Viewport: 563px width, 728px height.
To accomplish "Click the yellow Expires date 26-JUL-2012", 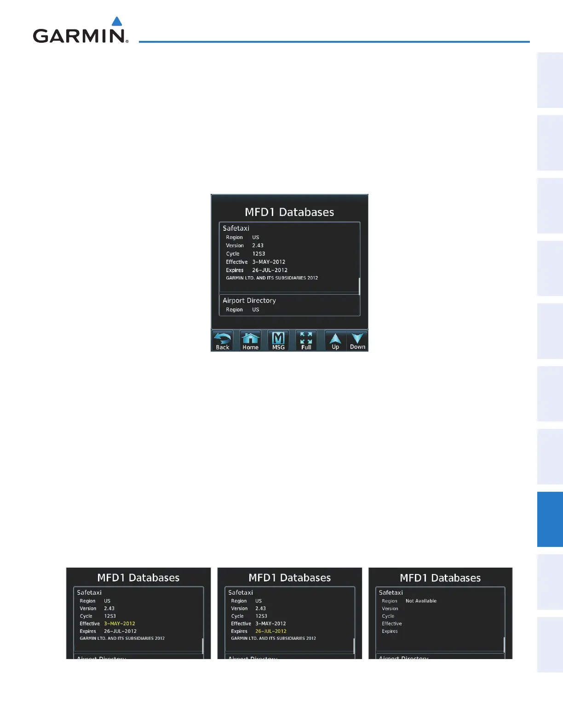I will click(x=271, y=631).
